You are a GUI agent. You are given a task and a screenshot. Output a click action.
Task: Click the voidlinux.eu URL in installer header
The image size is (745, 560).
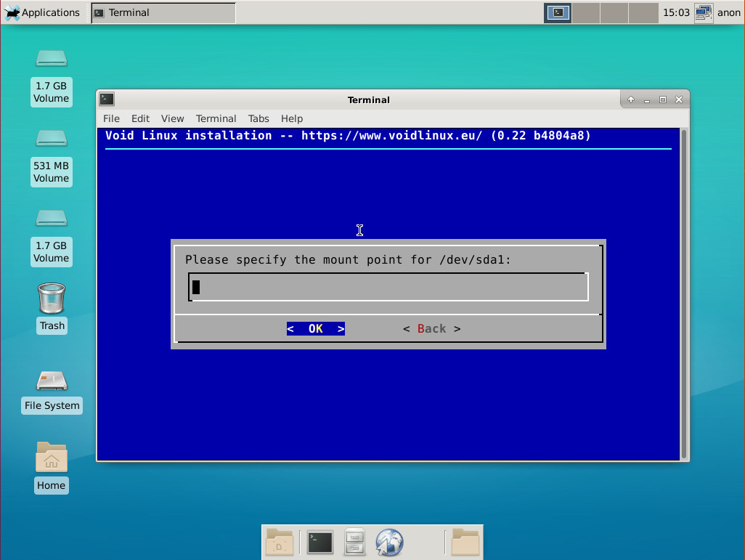(391, 136)
